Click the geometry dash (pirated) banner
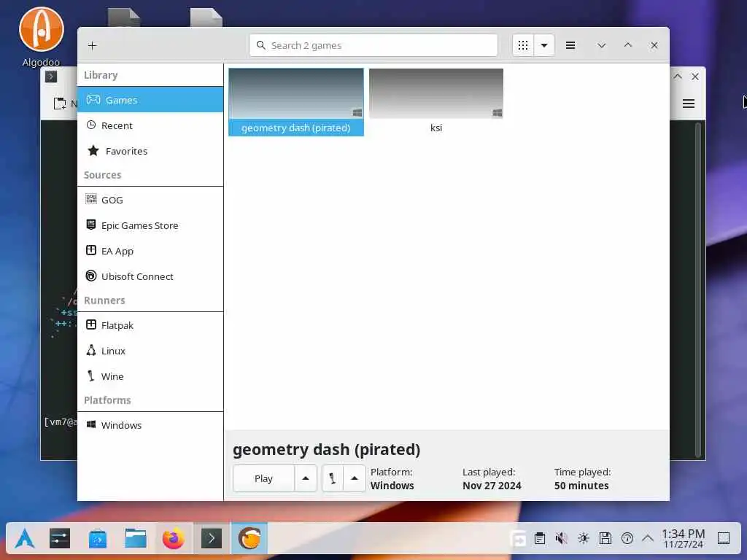This screenshot has height=560, width=747. (296, 94)
